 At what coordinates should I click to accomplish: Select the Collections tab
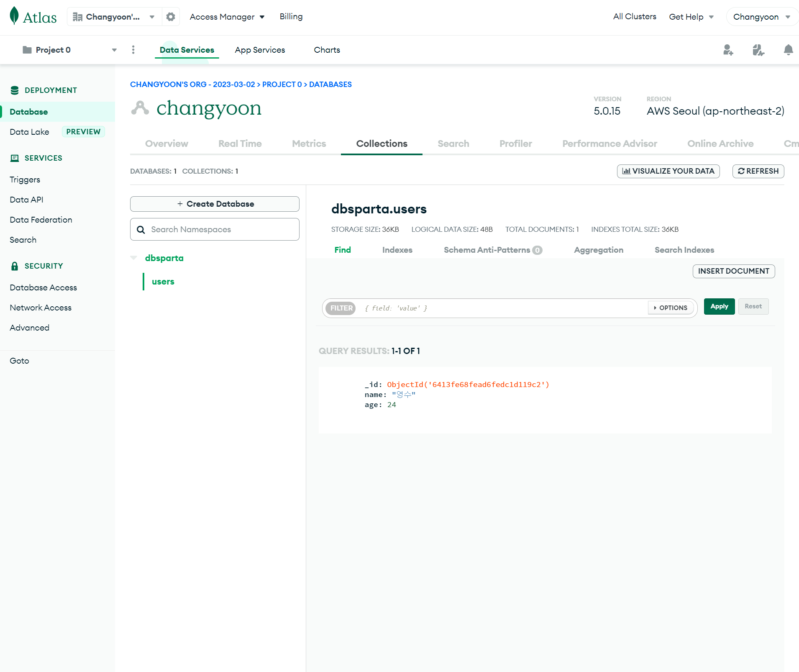(382, 144)
